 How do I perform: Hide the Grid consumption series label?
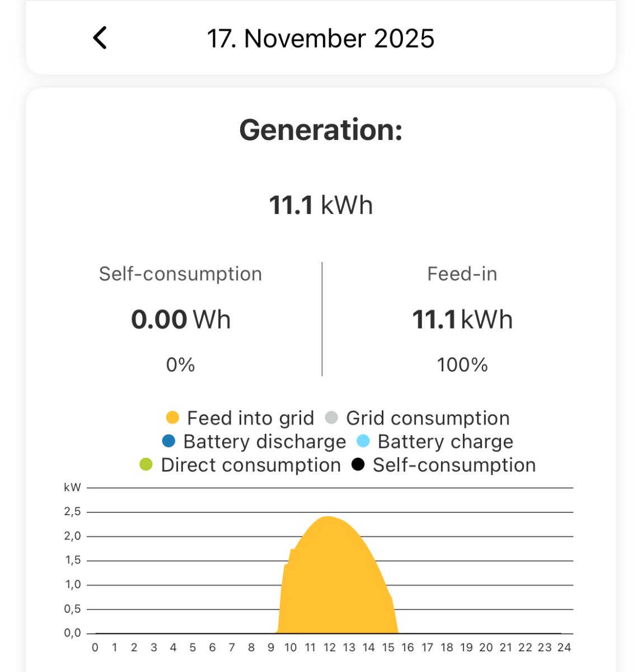click(428, 418)
